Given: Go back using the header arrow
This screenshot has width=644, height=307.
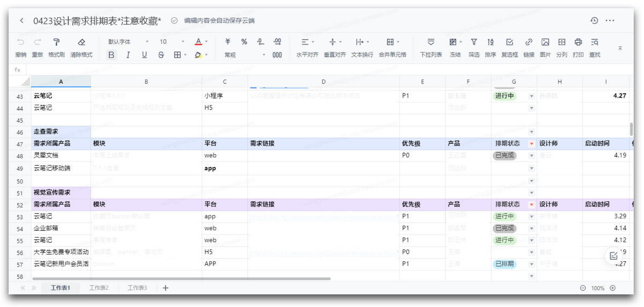Looking at the screenshot, I should 21,20.
